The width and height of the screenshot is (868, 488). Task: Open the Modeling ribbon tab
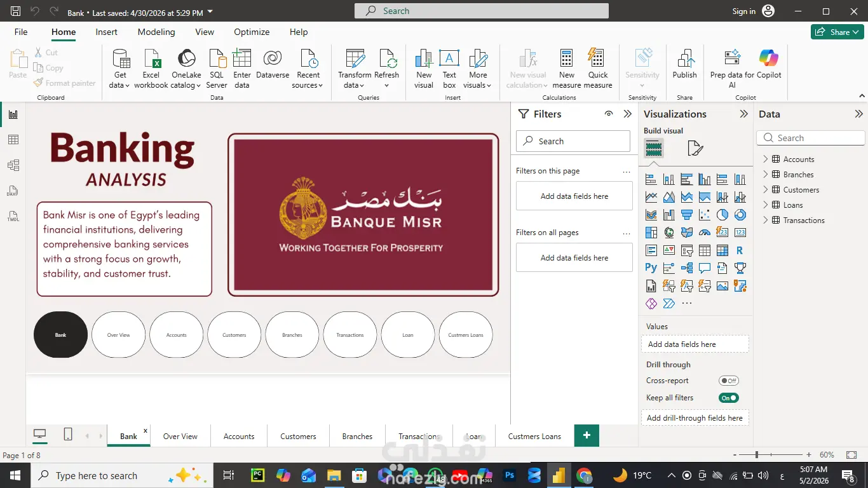156,32
